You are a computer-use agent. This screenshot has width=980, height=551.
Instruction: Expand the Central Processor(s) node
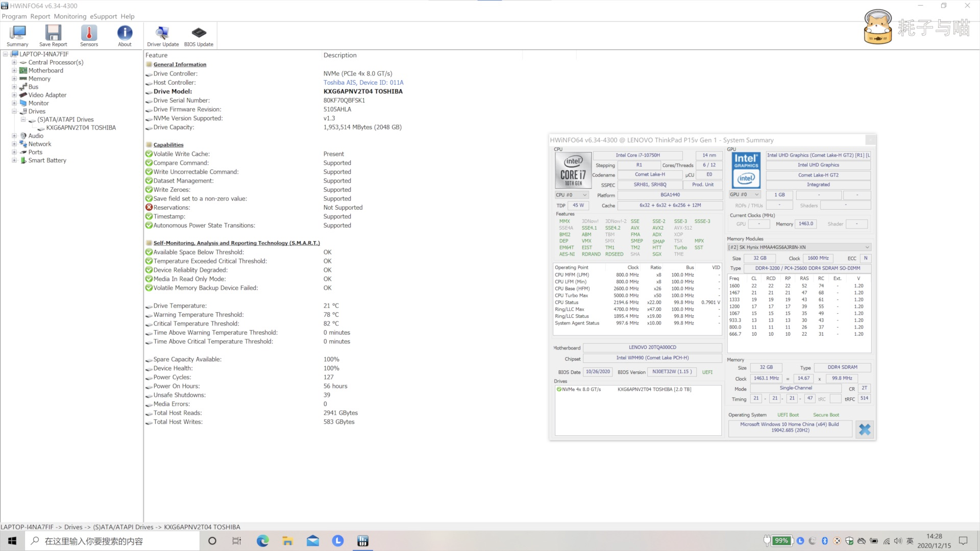click(14, 62)
